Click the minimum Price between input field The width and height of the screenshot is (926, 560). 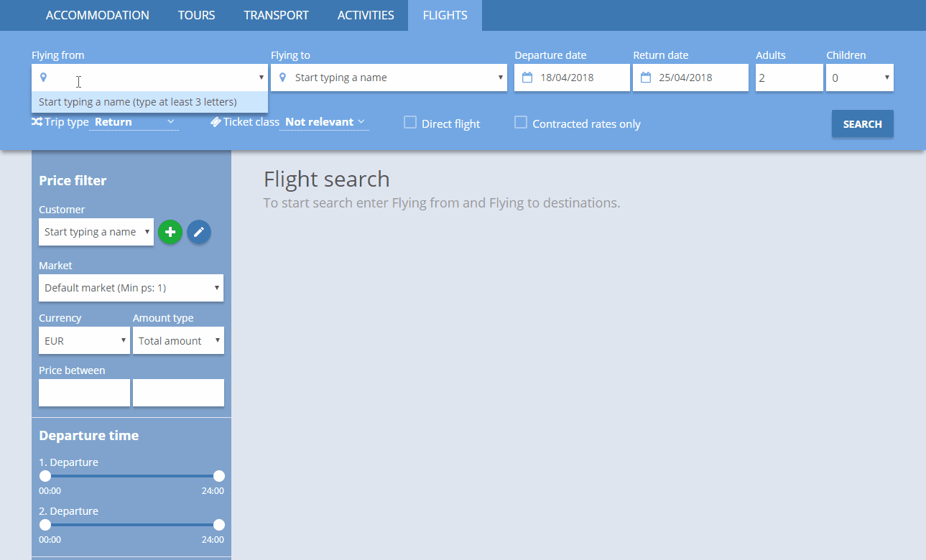84,393
